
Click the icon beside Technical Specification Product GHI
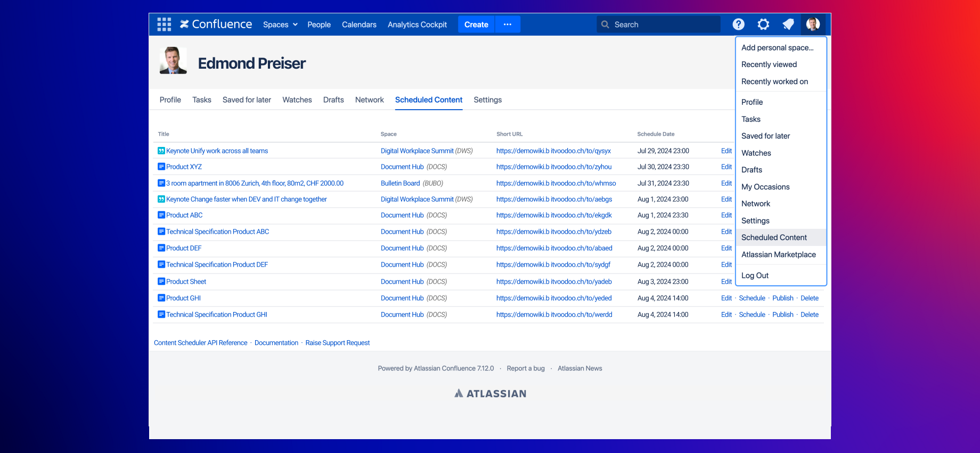pos(161,315)
